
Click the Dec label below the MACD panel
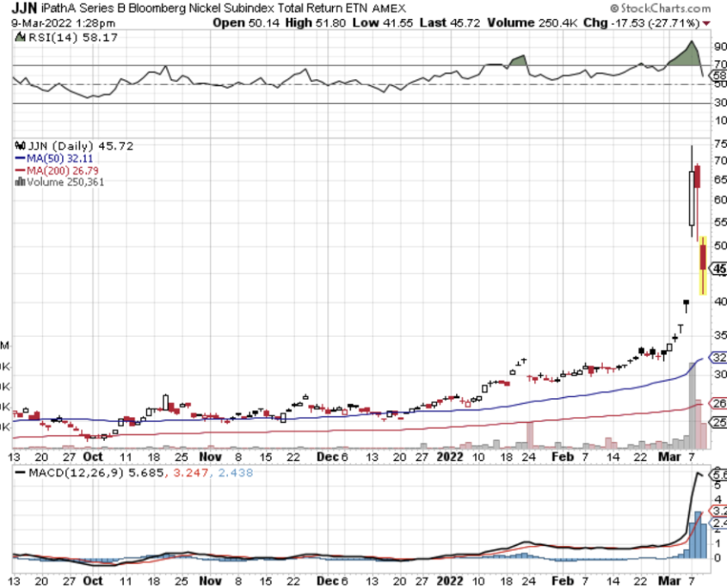328,580
